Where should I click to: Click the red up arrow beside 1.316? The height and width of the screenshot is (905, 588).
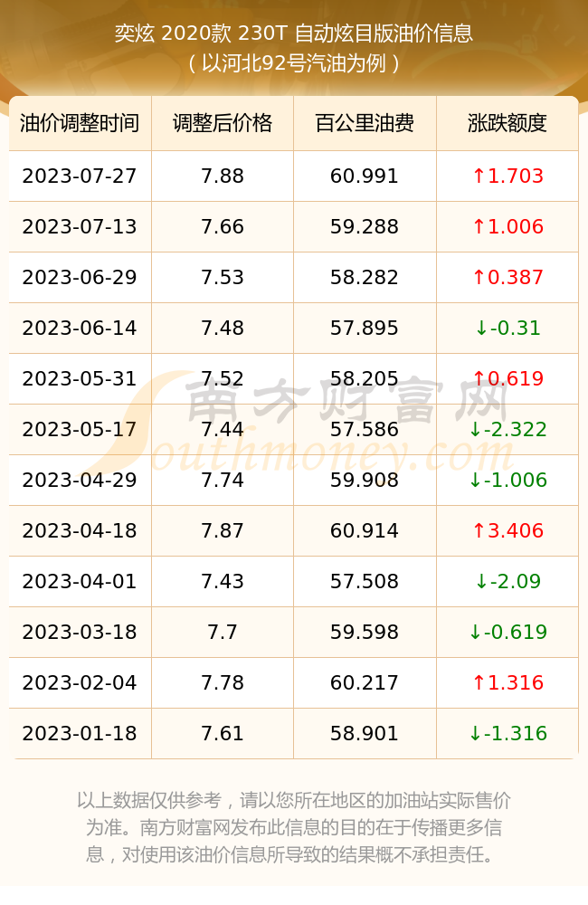479,682
